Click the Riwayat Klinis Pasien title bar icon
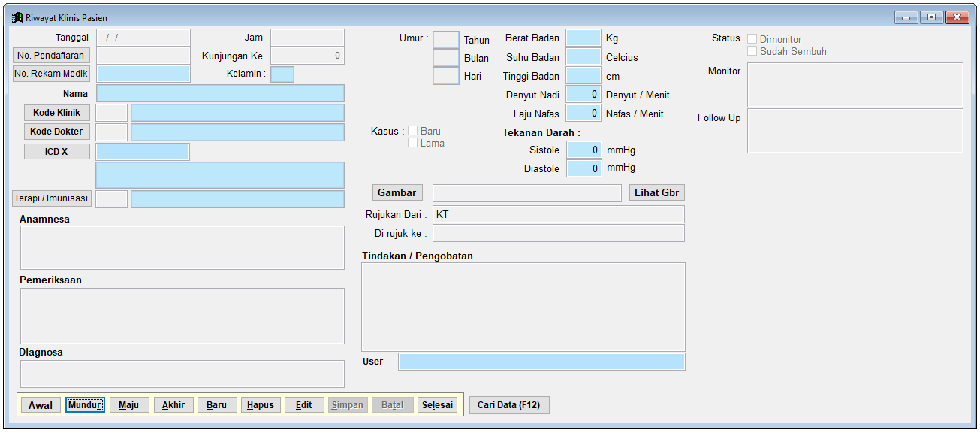The image size is (980, 433). (x=17, y=17)
